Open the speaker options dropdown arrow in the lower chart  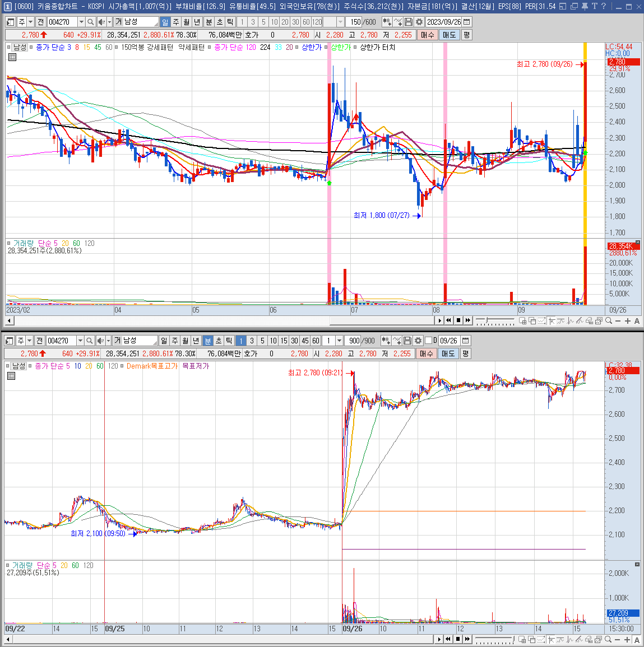click(x=108, y=341)
